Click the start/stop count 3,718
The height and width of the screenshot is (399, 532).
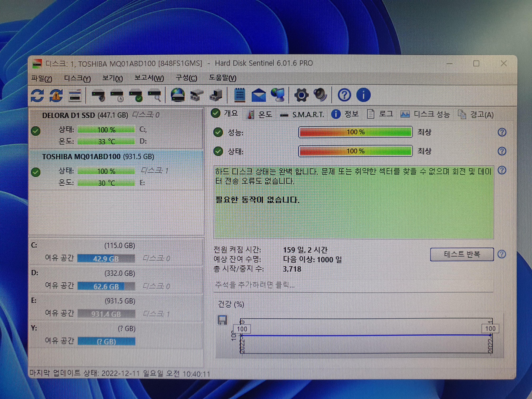[292, 269]
